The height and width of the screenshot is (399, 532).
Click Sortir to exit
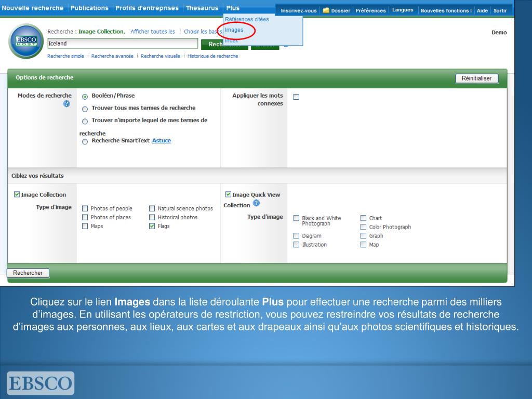(500, 10)
